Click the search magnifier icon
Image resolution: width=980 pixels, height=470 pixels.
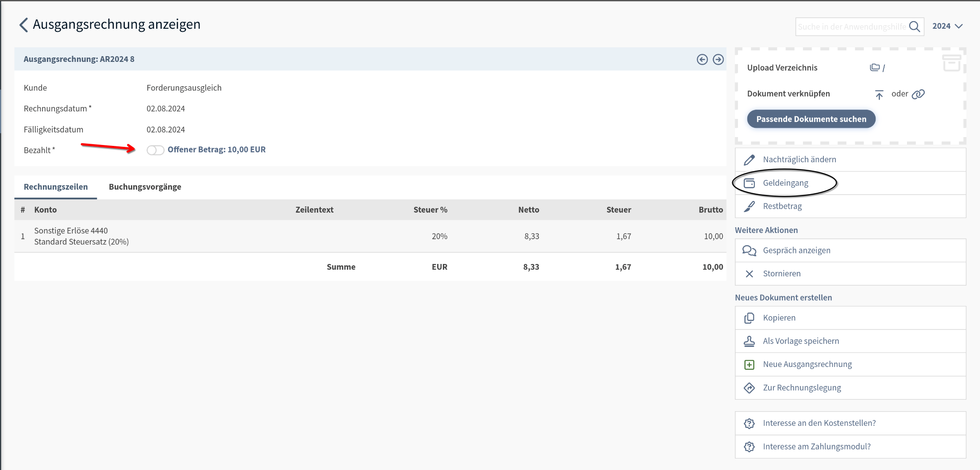point(915,27)
